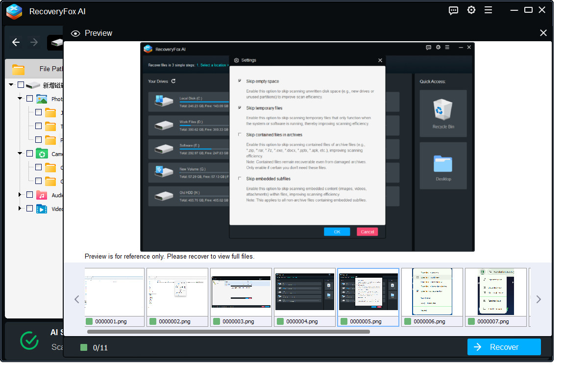Select the blue Video category icon
Image resolution: width=588 pixels, height=368 pixels.
coord(42,209)
